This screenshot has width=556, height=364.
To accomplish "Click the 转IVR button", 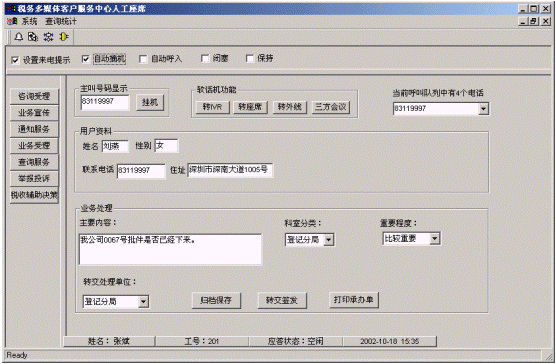I will pyautogui.click(x=212, y=107).
